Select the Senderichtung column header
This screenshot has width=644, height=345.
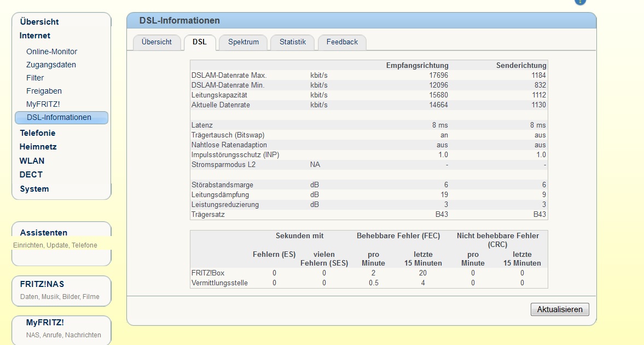click(x=521, y=65)
